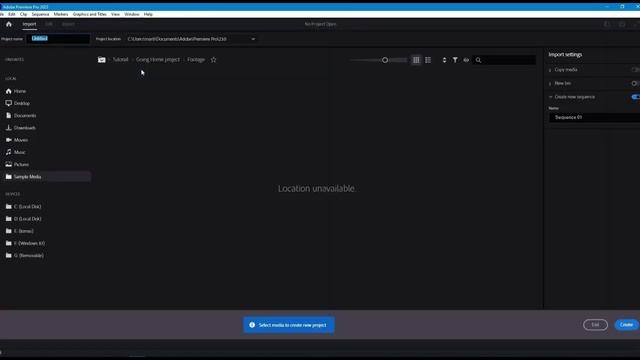Open the Import tab
Viewport: 640px width, 360px height.
coord(29,24)
